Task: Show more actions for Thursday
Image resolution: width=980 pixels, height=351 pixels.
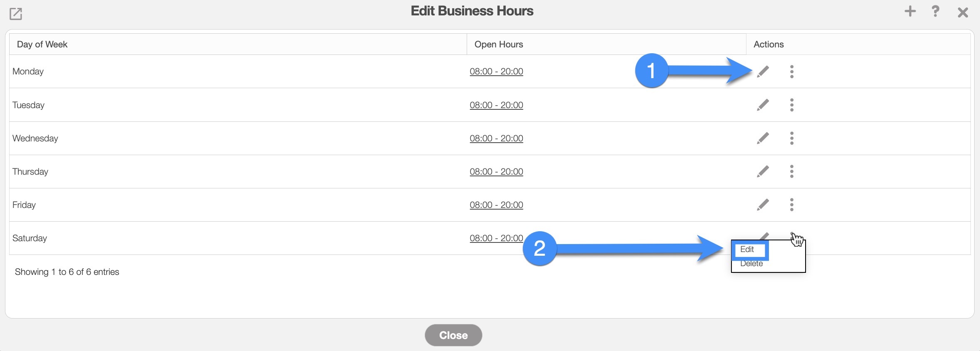Action: 791,171
